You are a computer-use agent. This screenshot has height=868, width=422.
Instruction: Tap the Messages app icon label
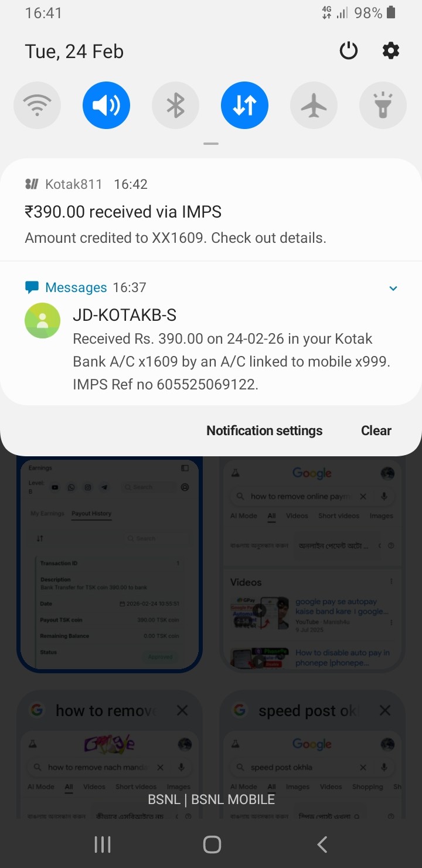coord(76,287)
